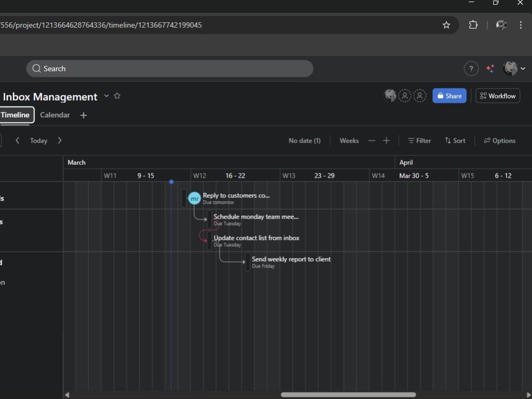Zoom out the timeline with minus icon
Image resolution: width=532 pixels, height=399 pixels.
(371, 140)
